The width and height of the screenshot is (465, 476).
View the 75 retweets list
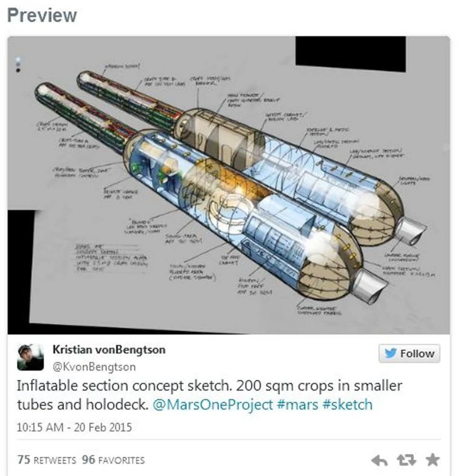coord(47,460)
